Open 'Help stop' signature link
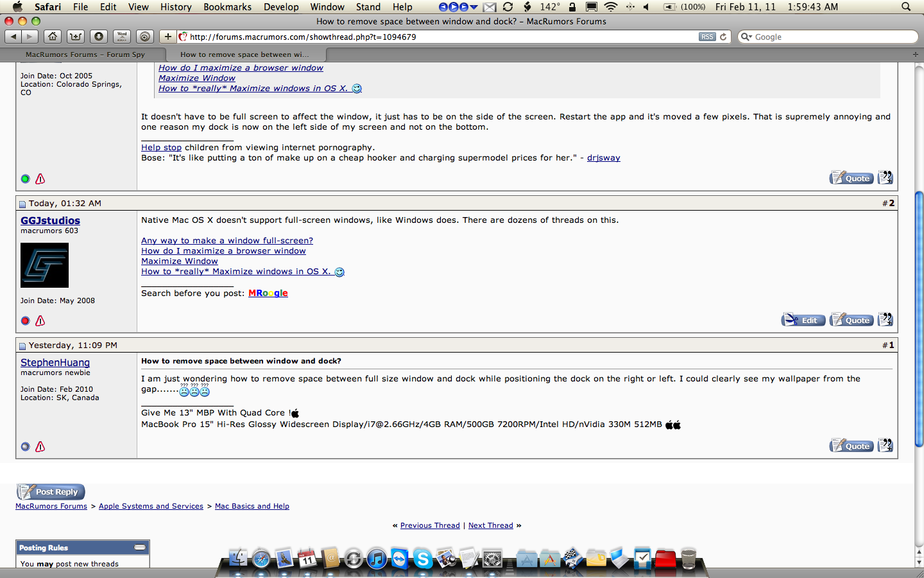This screenshot has height=578, width=924. click(161, 147)
